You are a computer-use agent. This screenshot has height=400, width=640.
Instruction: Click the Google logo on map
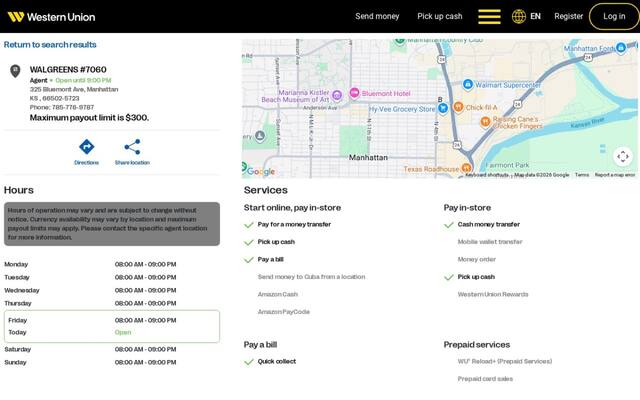[x=260, y=171]
